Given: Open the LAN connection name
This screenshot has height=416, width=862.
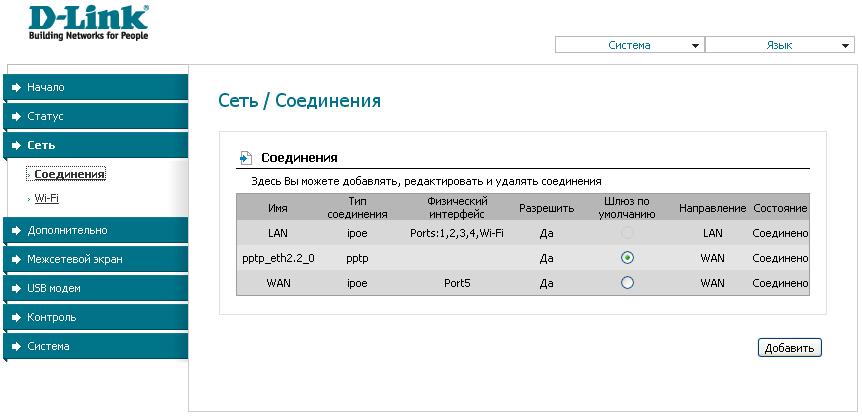Looking at the screenshot, I should pyautogui.click(x=278, y=233).
